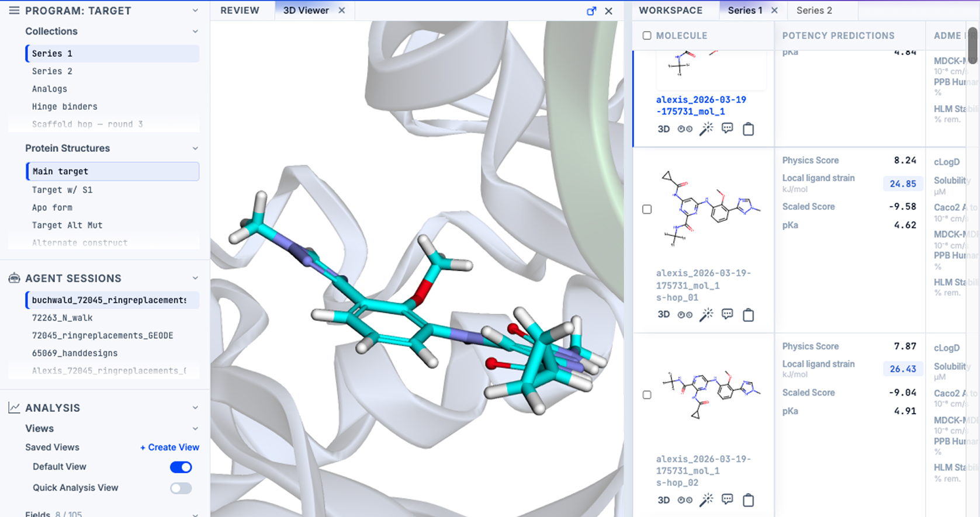The height and width of the screenshot is (517, 980).
Task: Click magic wand icon for s-hop_01
Action: pyautogui.click(x=707, y=314)
